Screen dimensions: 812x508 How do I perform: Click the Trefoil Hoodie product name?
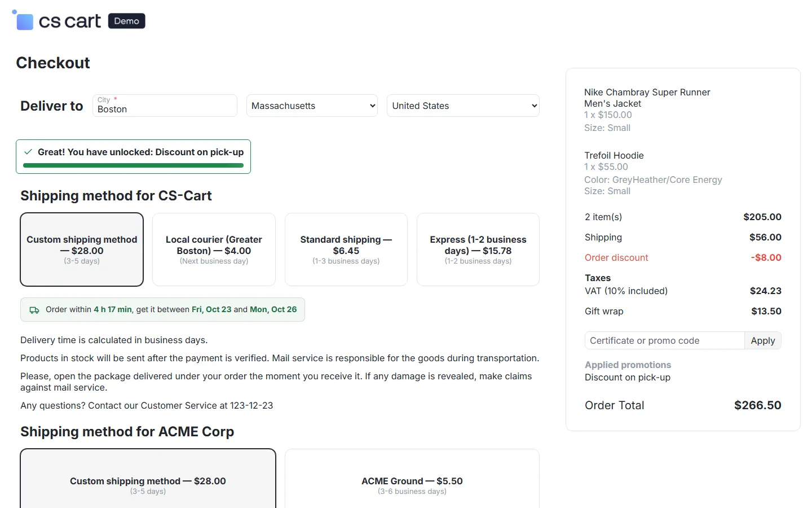[x=614, y=155]
